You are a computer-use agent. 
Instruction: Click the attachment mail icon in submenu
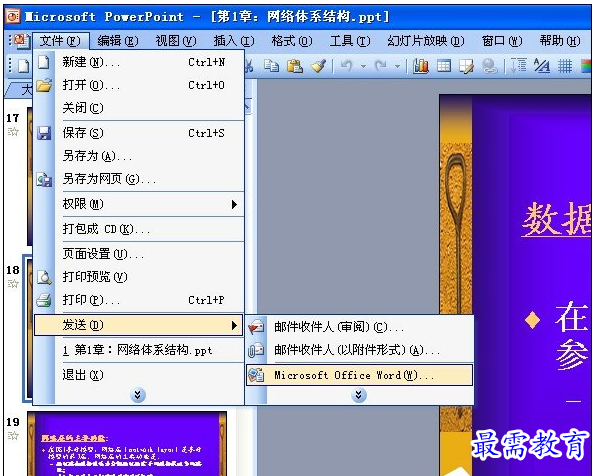point(256,350)
